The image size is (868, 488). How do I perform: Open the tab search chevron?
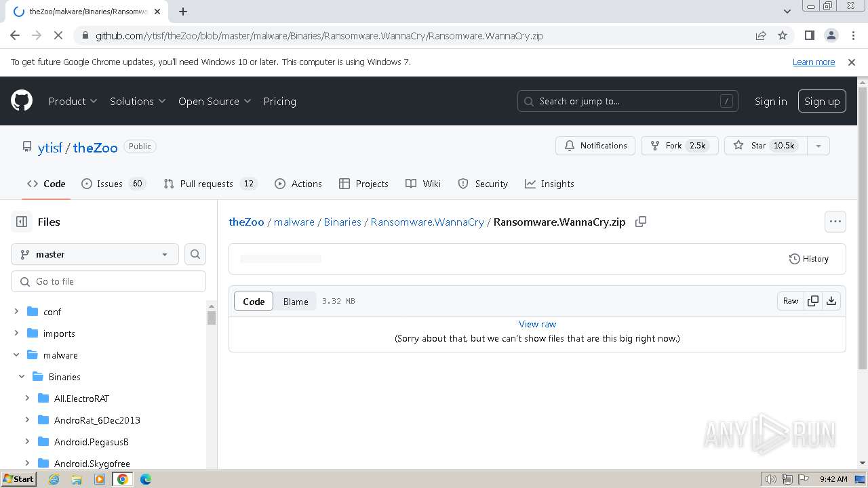point(787,12)
